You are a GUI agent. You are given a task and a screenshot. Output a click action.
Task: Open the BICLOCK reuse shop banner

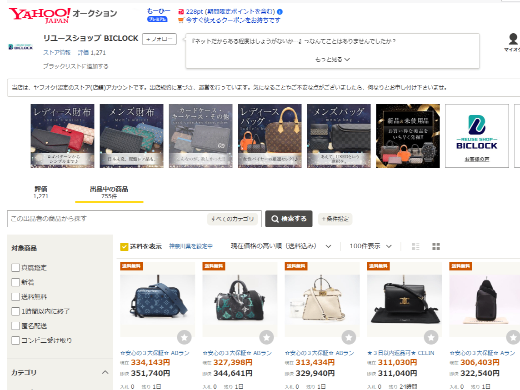(477, 136)
